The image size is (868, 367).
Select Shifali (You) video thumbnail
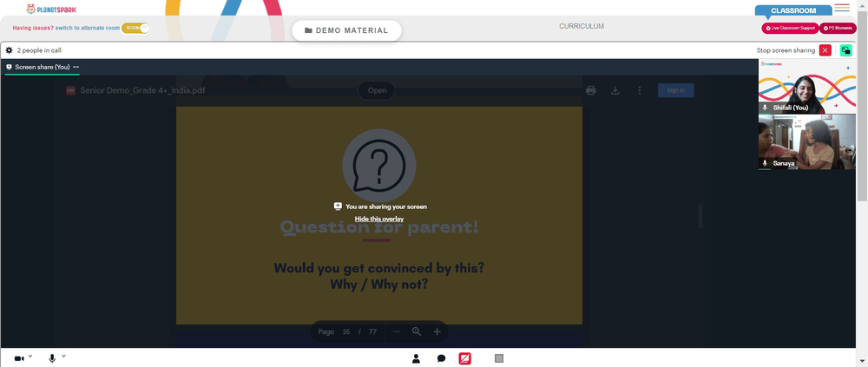[807, 87]
